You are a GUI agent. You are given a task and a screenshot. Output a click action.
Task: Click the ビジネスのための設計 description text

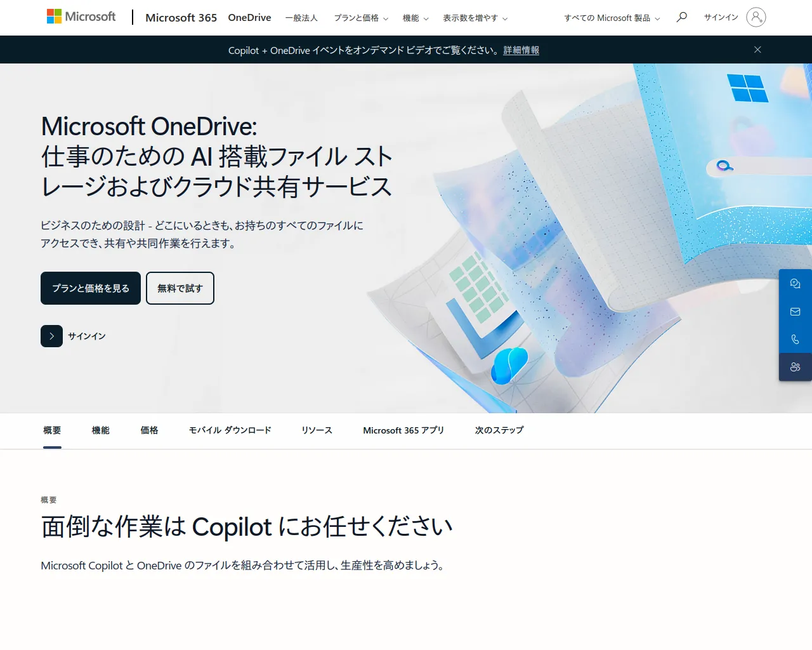pyautogui.click(x=202, y=234)
